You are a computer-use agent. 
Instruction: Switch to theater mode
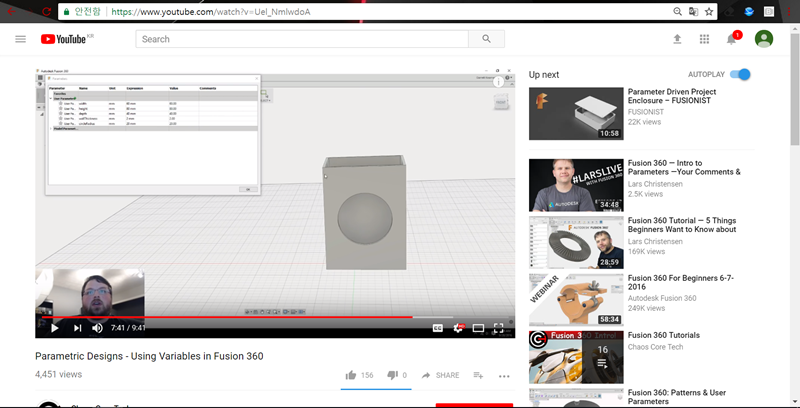[478, 328]
